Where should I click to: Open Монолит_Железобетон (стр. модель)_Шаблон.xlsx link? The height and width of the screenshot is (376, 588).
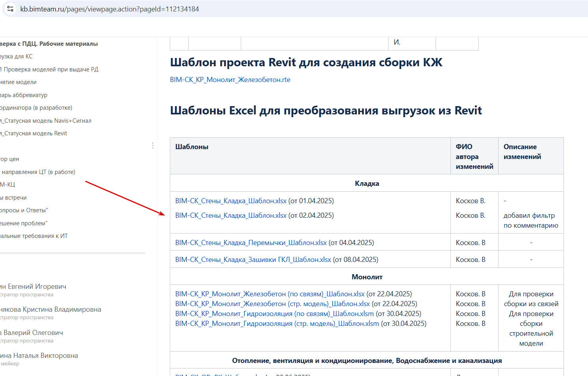(273, 304)
